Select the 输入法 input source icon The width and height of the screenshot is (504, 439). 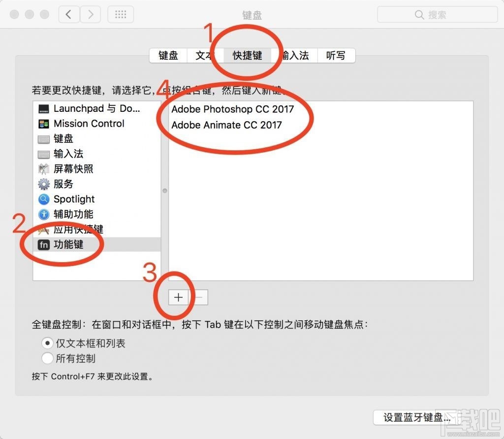coord(44,154)
